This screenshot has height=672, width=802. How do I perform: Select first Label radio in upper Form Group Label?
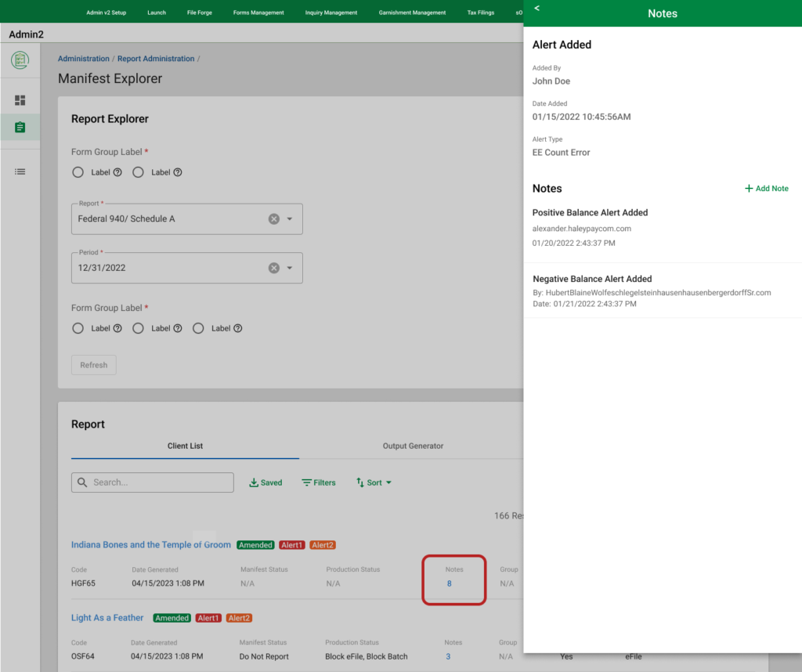(x=78, y=172)
